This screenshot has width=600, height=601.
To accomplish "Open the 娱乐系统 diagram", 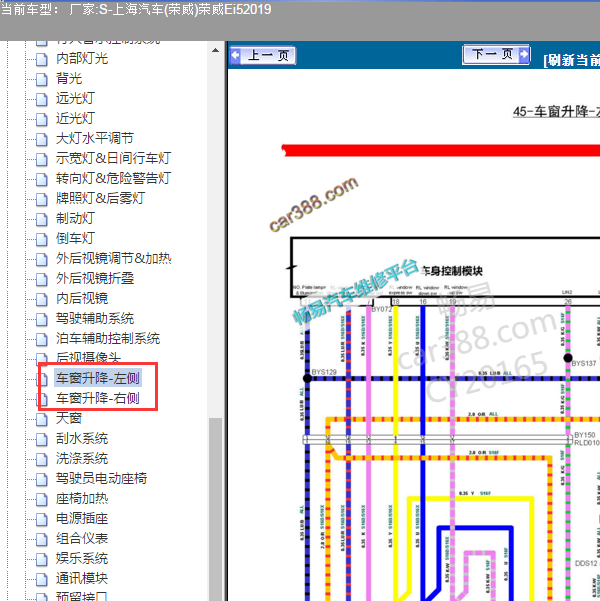I will pos(82,558).
